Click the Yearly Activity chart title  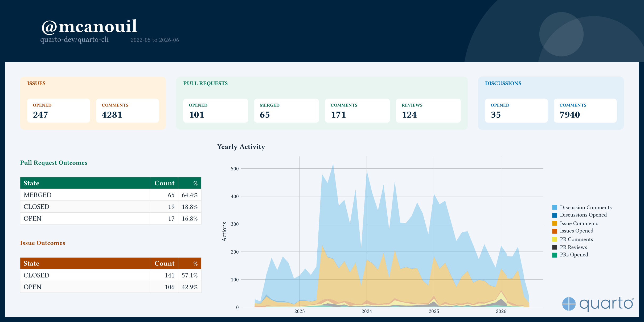click(241, 147)
